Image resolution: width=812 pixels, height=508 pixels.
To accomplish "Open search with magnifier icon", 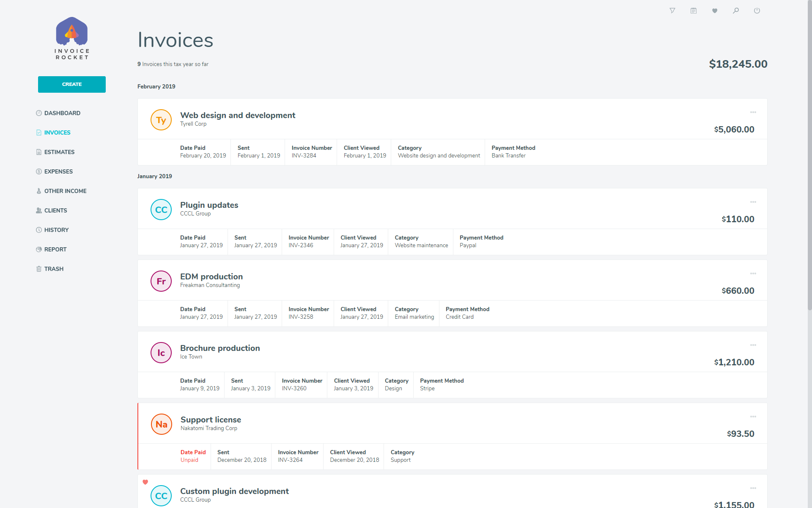I will pyautogui.click(x=735, y=11).
